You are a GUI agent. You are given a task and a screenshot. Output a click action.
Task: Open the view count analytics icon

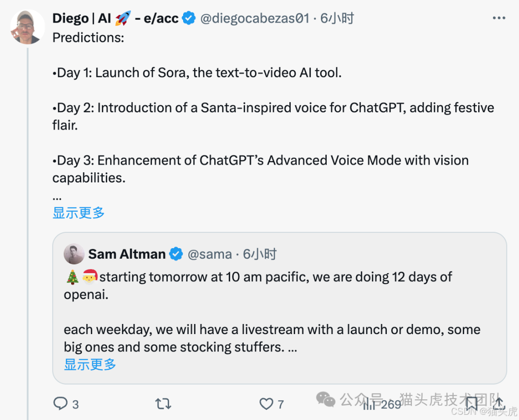click(369, 404)
